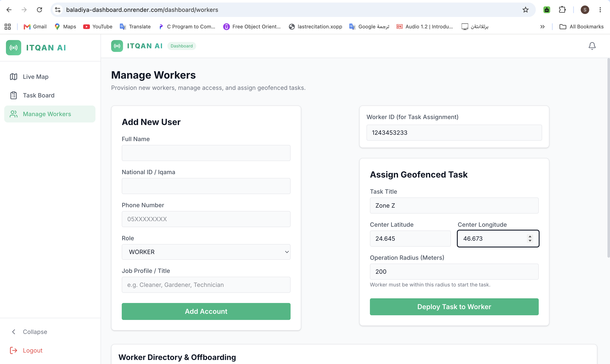Open C Program to Com... bookmark

click(187, 26)
